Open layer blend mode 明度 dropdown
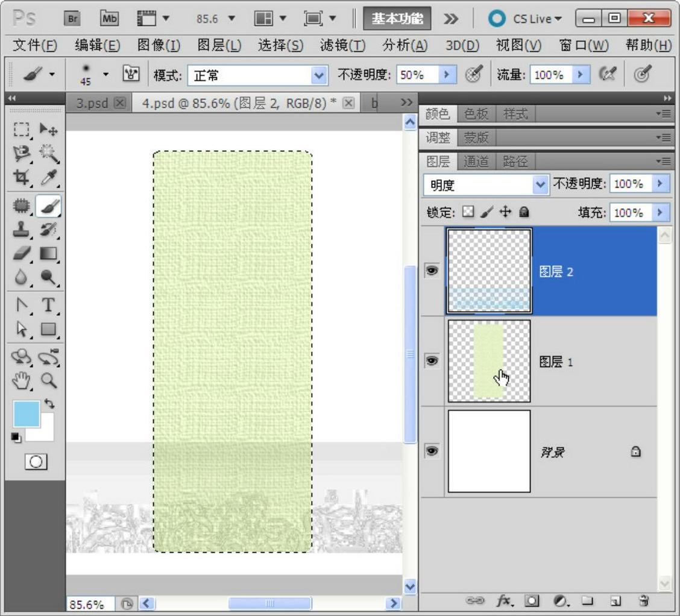The height and width of the screenshot is (616, 680). (540, 184)
